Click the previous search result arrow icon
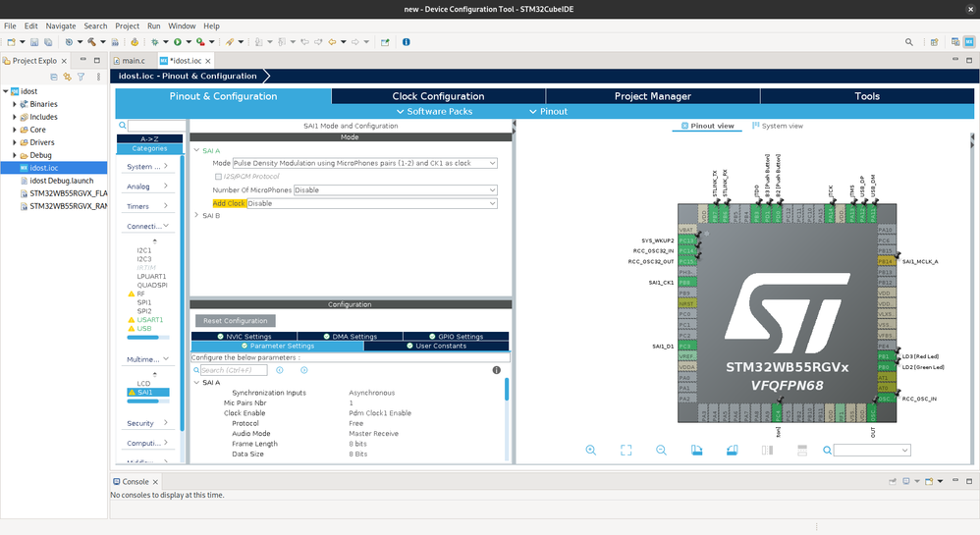The image size is (980, 535). pyautogui.click(x=280, y=370)
